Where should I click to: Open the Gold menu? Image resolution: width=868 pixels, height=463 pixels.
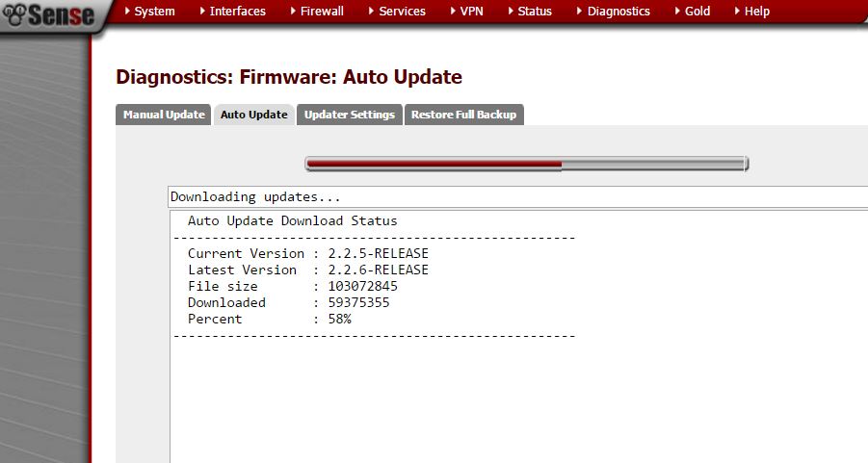tap(693, 11)
